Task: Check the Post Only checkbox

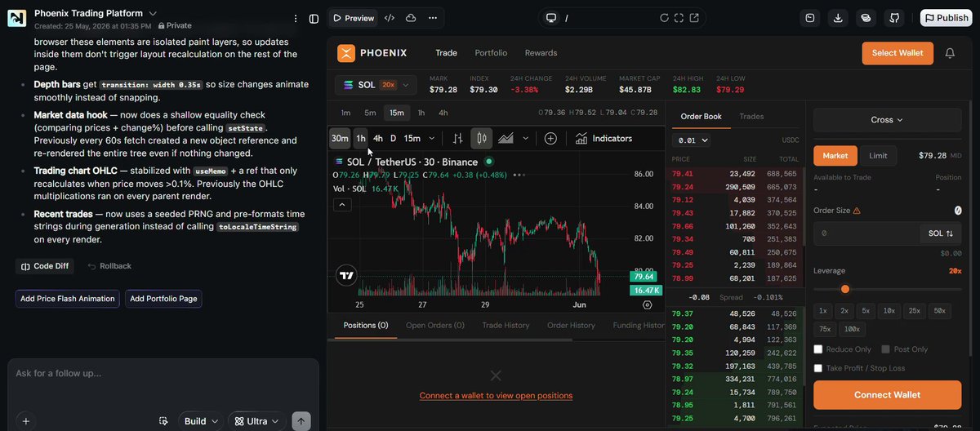Action: [886, 349]
